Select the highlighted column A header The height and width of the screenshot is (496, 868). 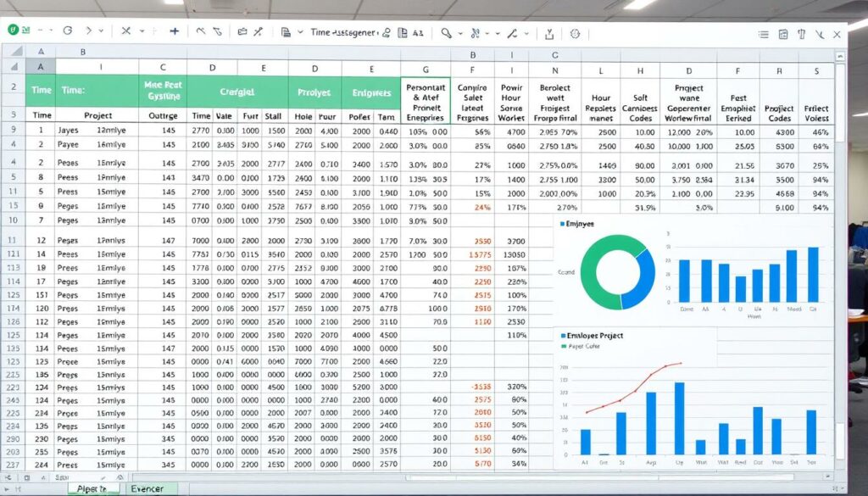(41, 66)
